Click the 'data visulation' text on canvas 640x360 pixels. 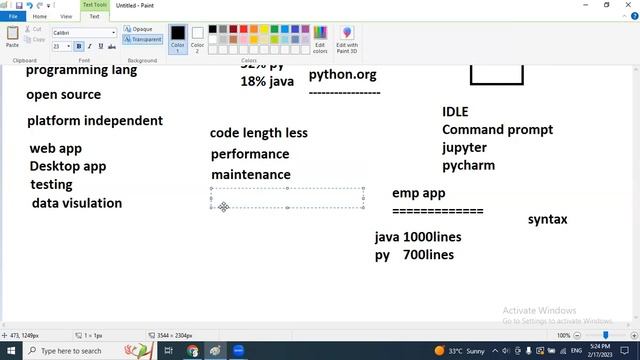click(x=77, y=203)
